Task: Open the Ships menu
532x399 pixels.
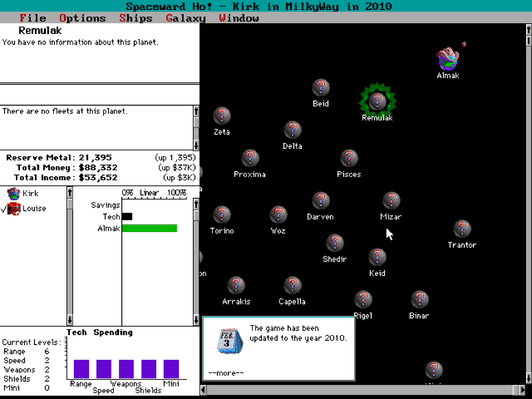Action: (x=136, y=18)
